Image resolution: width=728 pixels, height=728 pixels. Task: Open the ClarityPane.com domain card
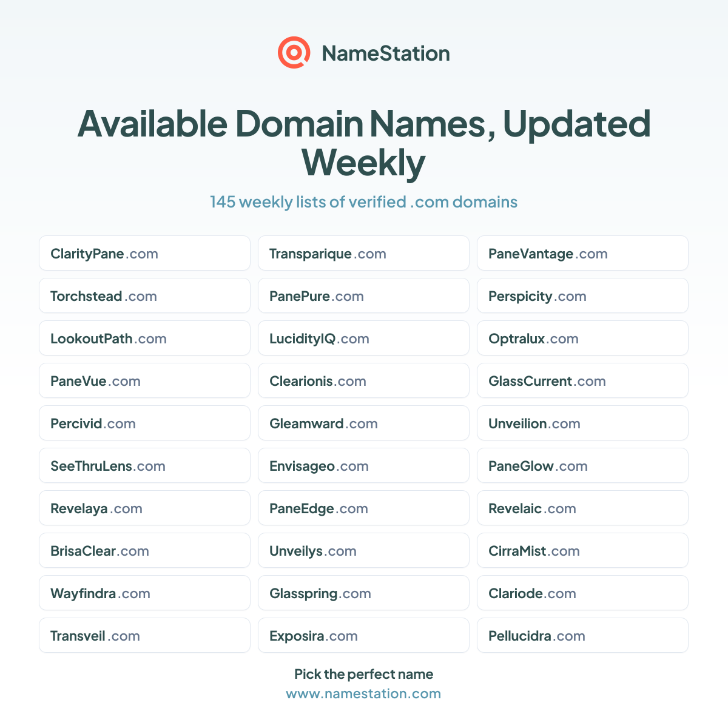[x=144, y=253]
